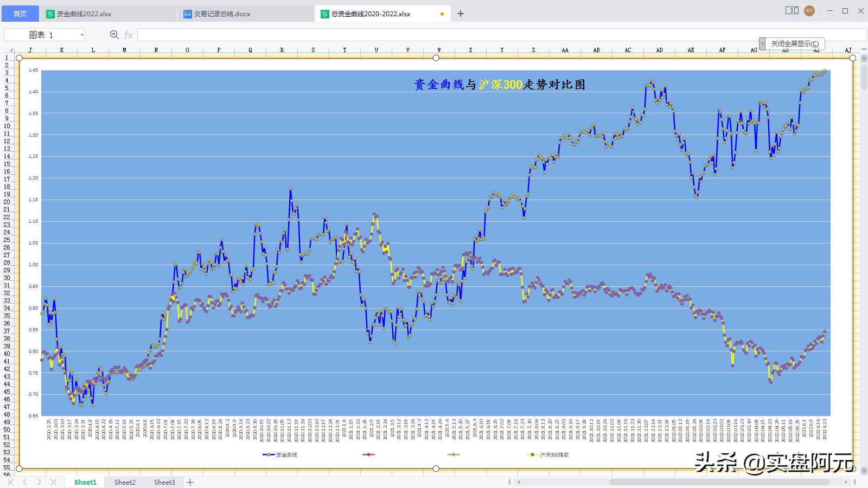Image resolution: width=868 pixels, height=488 pixels.
Task: Select the Sheet2 worksheet tab
Action: click(125, 482)
